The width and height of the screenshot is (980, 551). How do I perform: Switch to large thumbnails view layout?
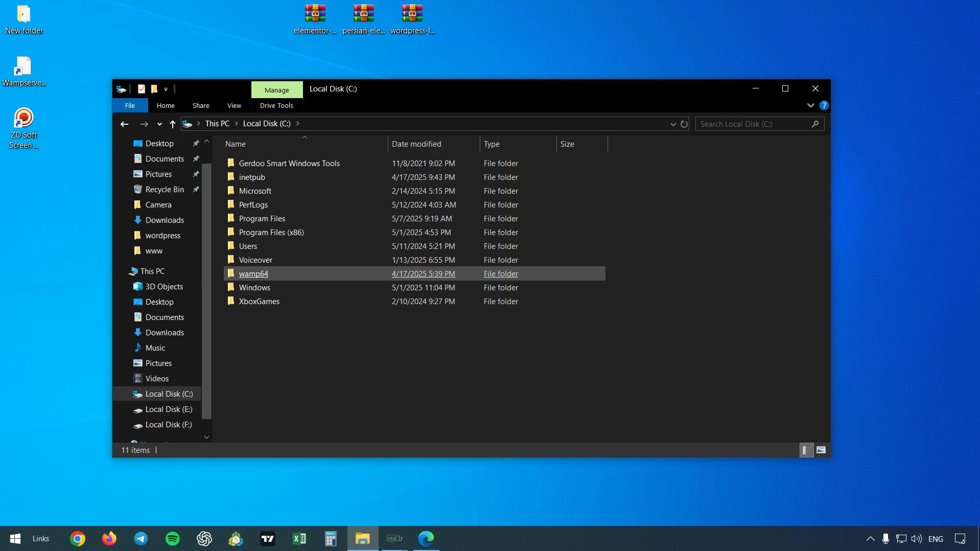[821, 450]
